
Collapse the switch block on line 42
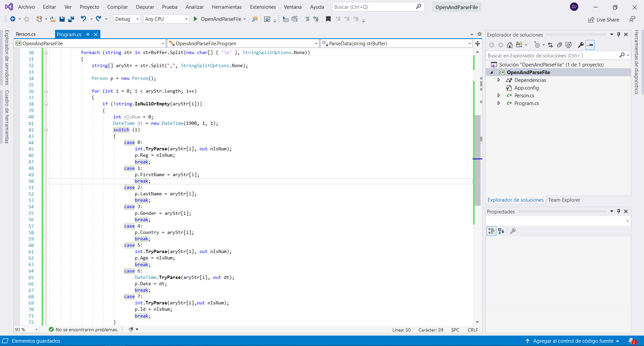[x=46, y=130]
